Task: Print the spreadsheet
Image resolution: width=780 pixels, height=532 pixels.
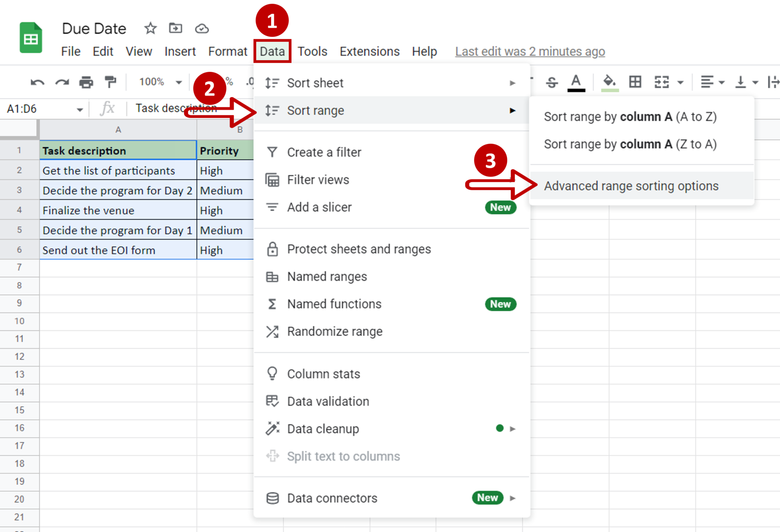Action: pyautogui.click(x=86, y=82)
